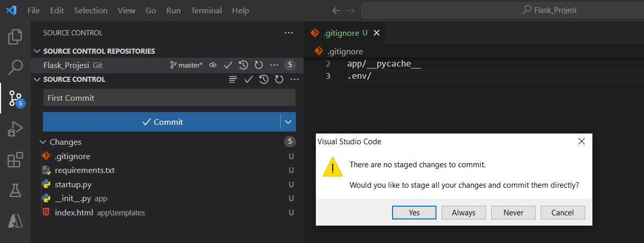Click the Always button in dialog

463,212
